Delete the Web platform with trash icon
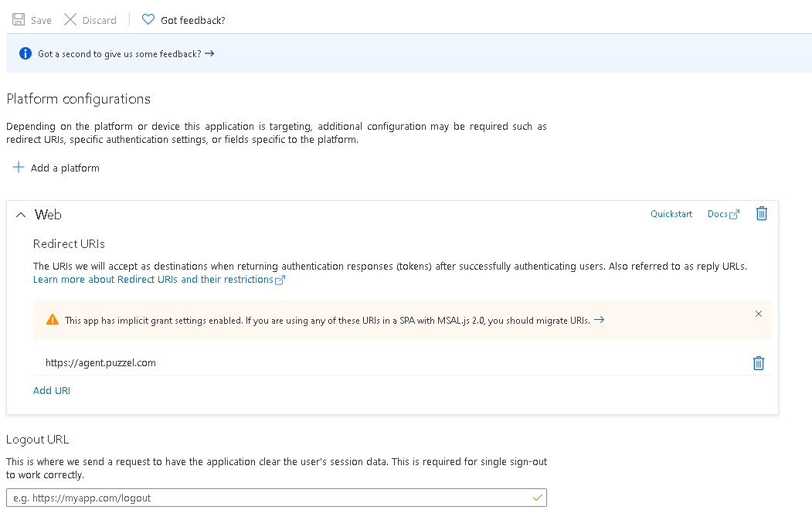This screenshot has width=812, height=520. pos(761,214)
